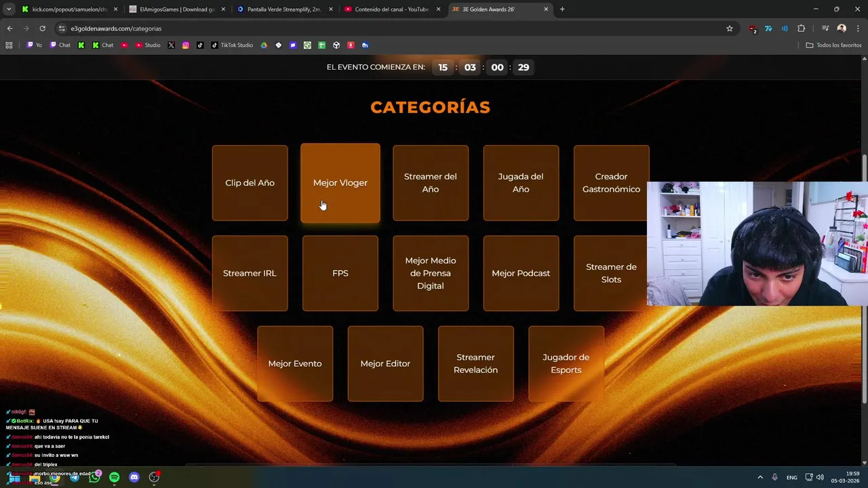The height and width of the screenshot is (488, 868).
Task: Open the Kick Chat bookmark
Action: click(103, 45)
